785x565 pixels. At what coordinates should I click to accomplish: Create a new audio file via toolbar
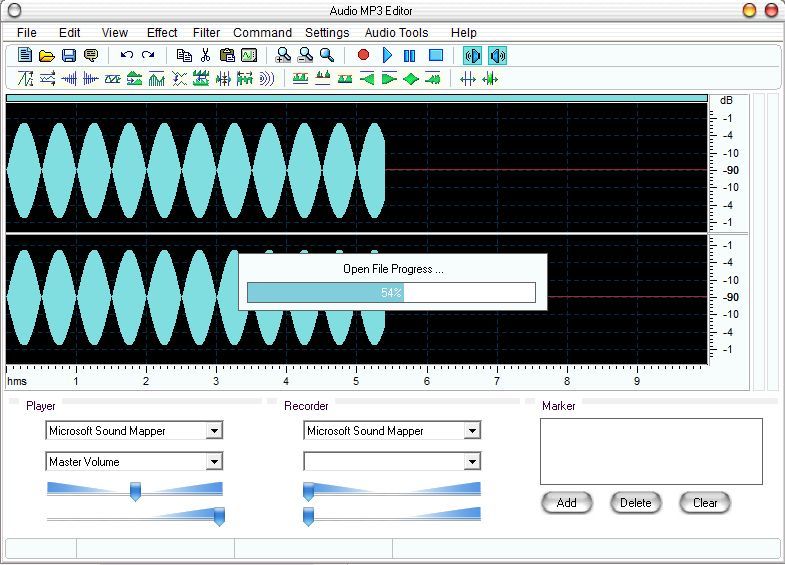(25, 55)
